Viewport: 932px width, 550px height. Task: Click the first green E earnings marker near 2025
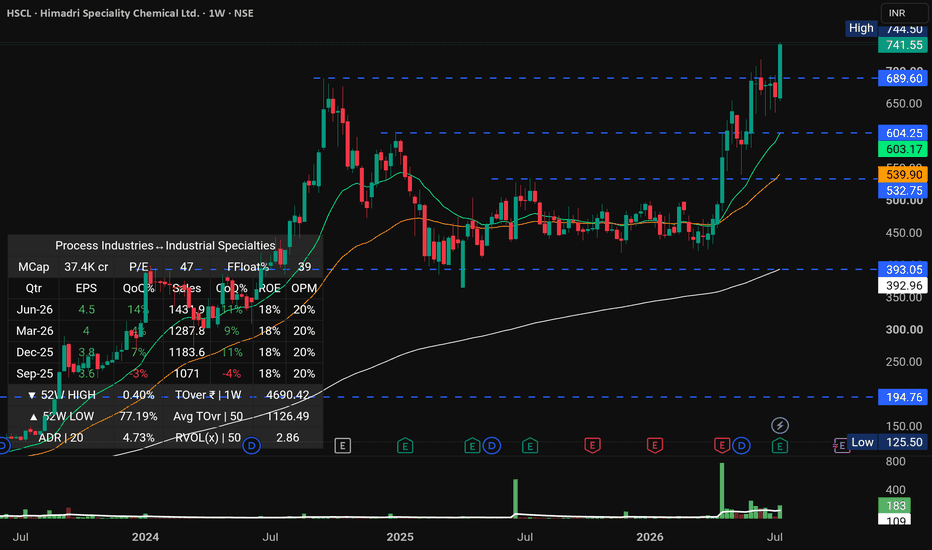click(x=405, y=445)
